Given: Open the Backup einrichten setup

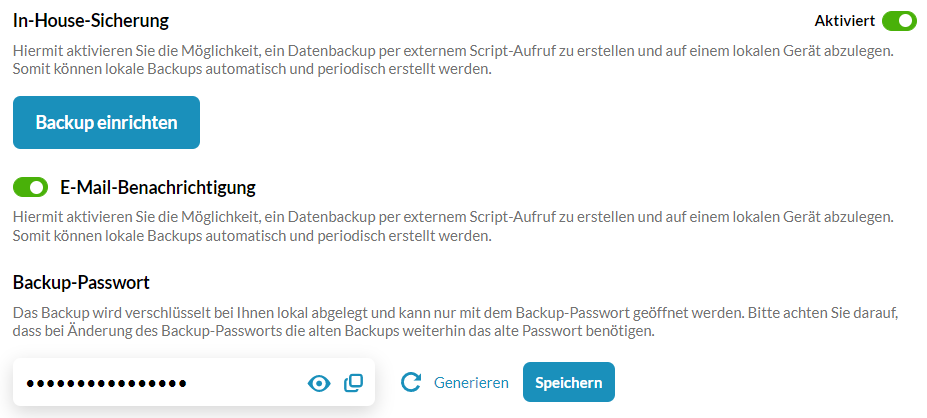Looking at the screenshot, I should coord(106,122).
